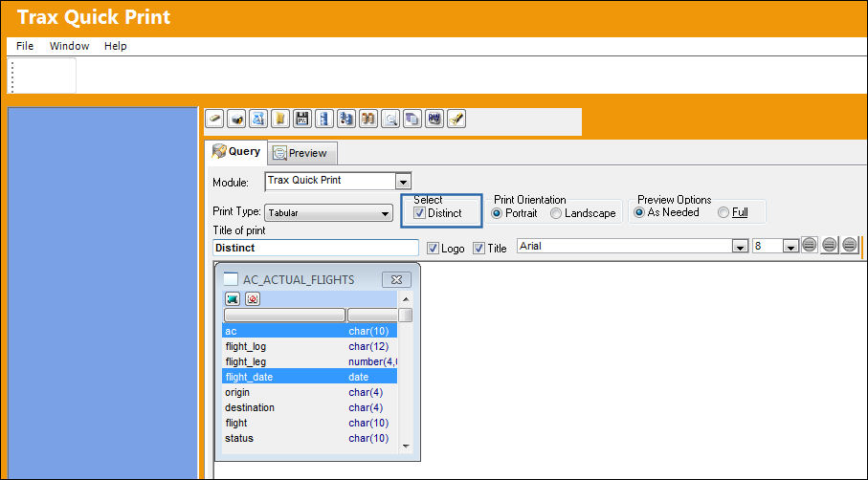Select the flight_date field row

coord(309,377)
